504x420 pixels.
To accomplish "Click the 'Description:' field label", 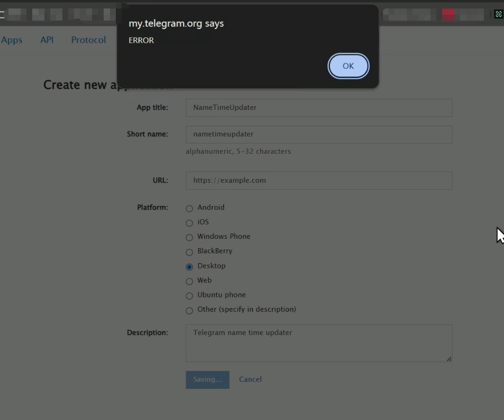I will click(x=147, y=333).
